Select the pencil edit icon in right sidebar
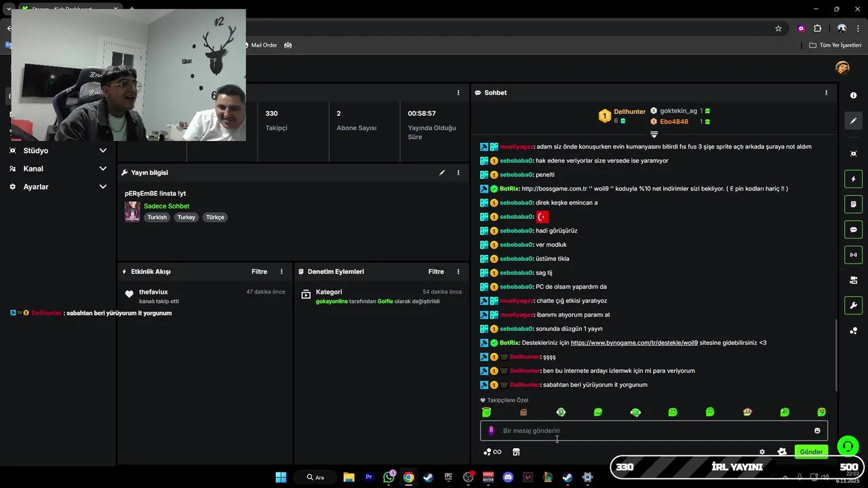Image resolution: width=868 pixels, height=488 pixels. click(853, 121)
